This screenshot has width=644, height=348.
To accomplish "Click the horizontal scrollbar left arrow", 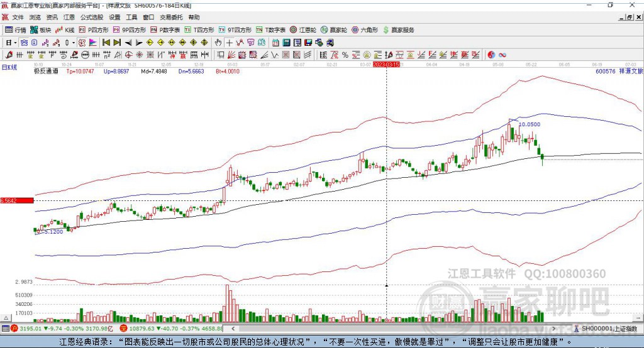I will [x=233, y=329].
